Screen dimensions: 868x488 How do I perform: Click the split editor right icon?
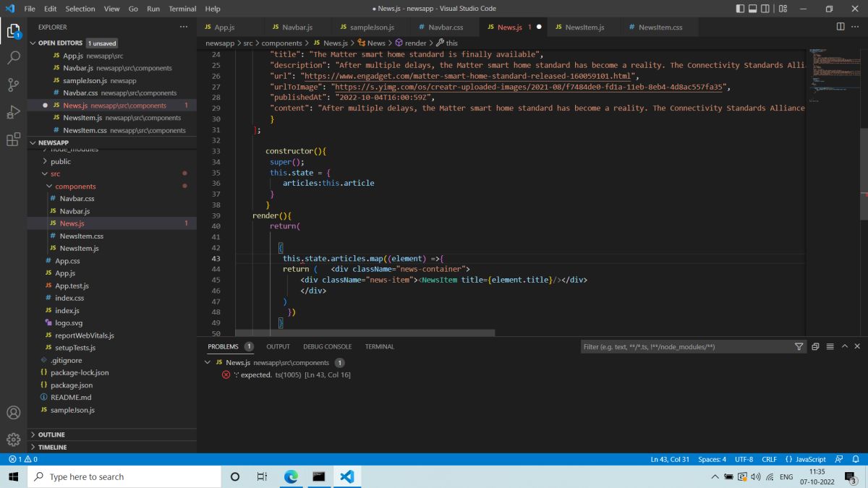pos(841,27)
